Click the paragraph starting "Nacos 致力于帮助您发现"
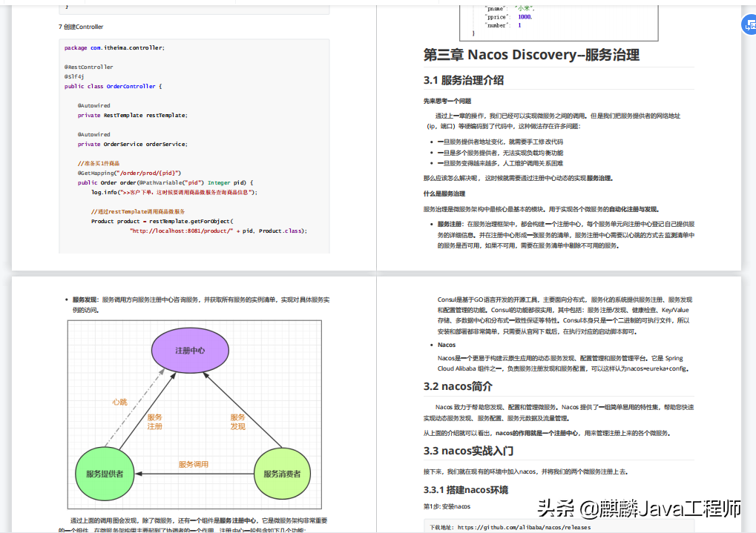The width and height of the screenshot is (756, 533). (559, 412)
